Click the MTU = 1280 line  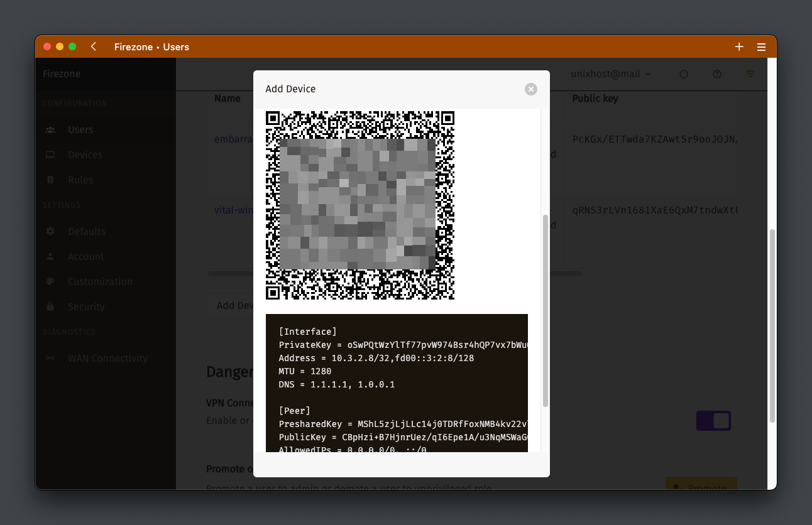coord(305,371)
